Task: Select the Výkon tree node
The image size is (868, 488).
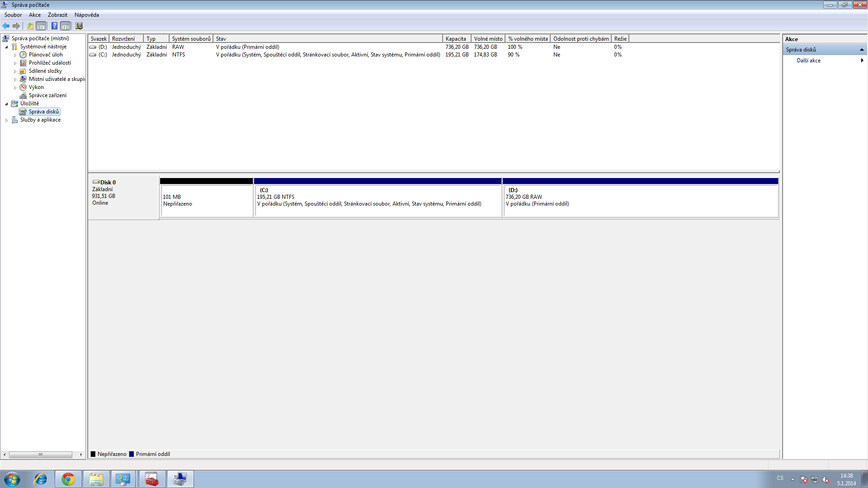Action: click(x=36, y=87)
